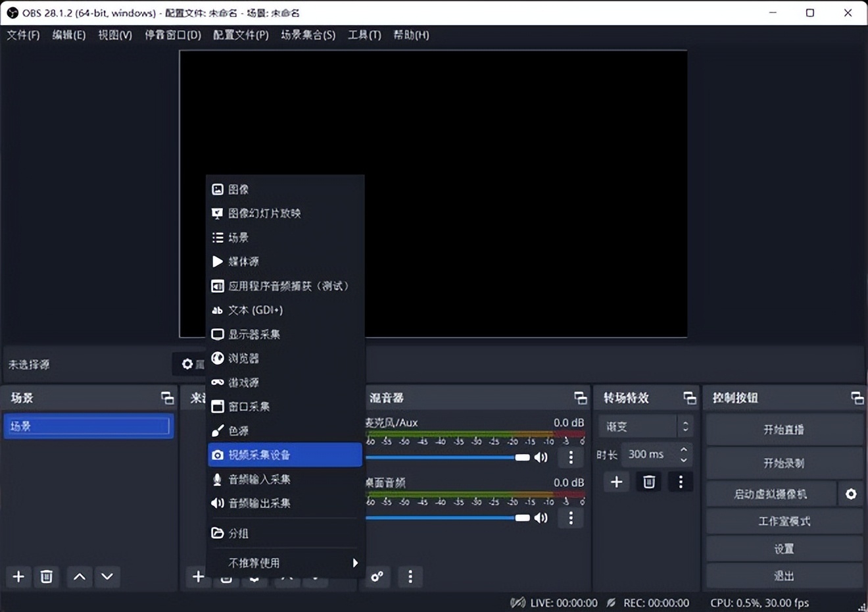
Task: Choose 应用程序音频捕获（测试） source
Action: (x=285, y=286)
